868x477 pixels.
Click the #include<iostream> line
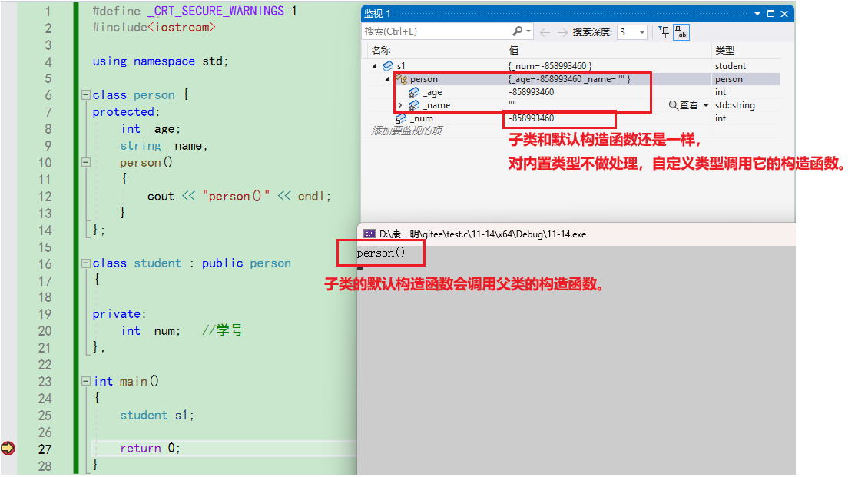click(x=154, y=27)
